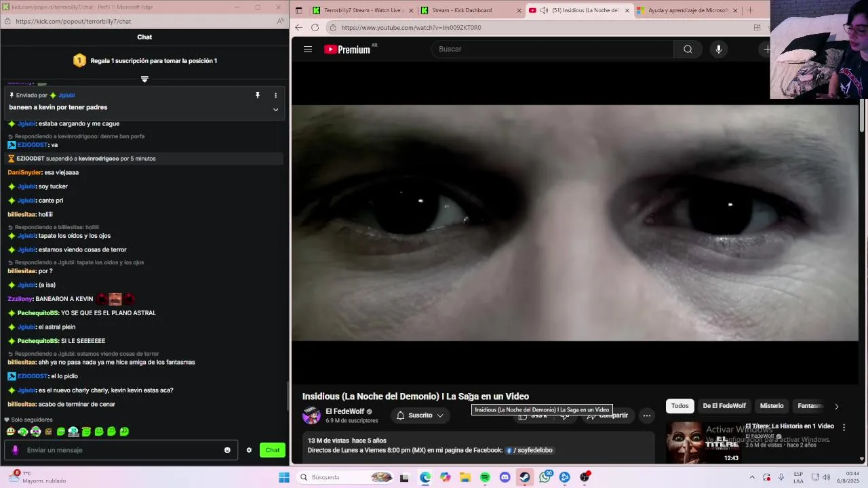868x488 pixels.
Task: Select the Misterio filter chip
Action: pos(772,406)
